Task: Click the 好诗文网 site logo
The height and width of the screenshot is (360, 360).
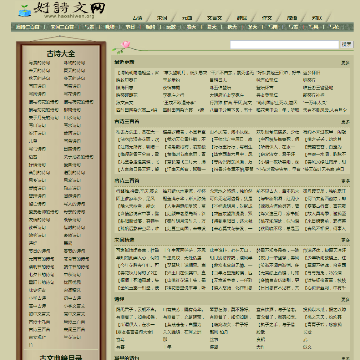Action: pos(62,10)
